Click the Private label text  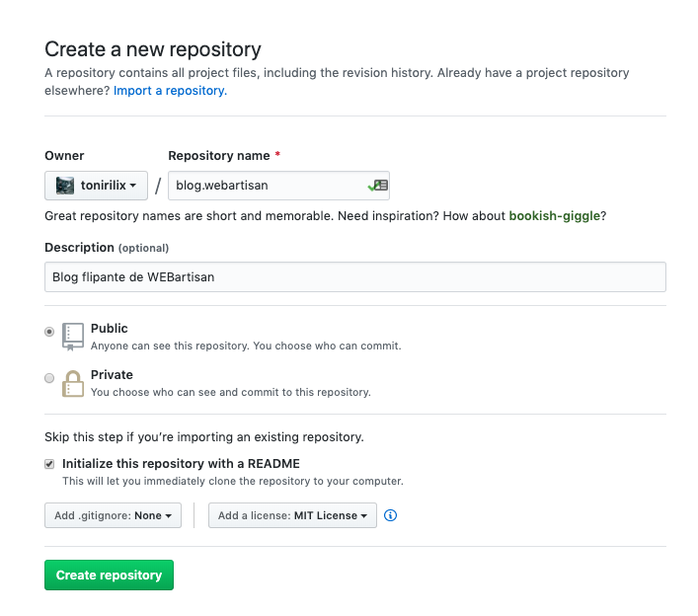coord(112,375)
